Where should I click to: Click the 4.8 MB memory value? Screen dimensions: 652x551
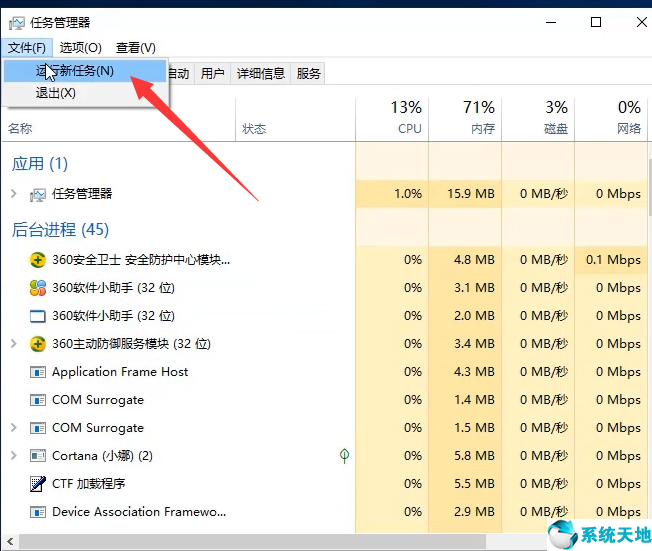474,260
